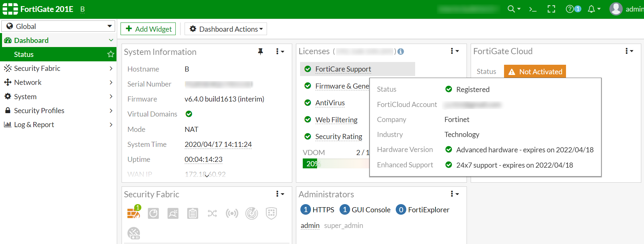The width and height of the screenshot is (644, 244).
Task: Click the AntiVirus license check mark
Action: 308,103
